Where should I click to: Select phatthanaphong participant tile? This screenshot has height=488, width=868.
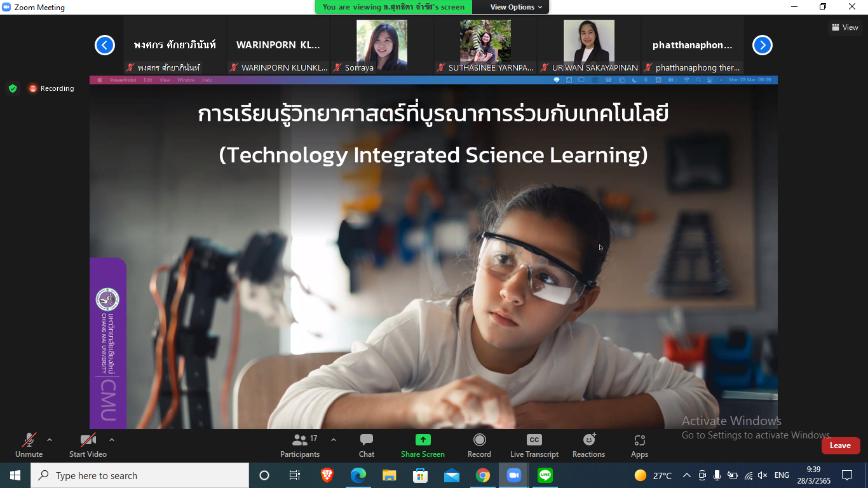(x=693, y=45)
